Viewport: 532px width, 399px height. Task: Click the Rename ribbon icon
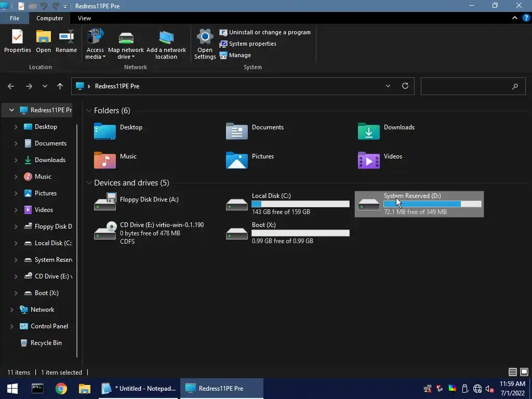point(66,41)
